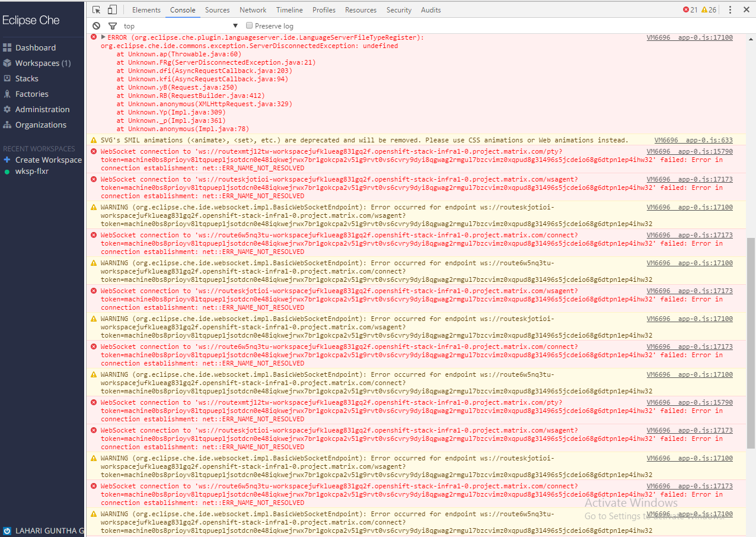Click Create Workspace plus item
Viewport: 756px width, 537px height.
tap(43, 160)
